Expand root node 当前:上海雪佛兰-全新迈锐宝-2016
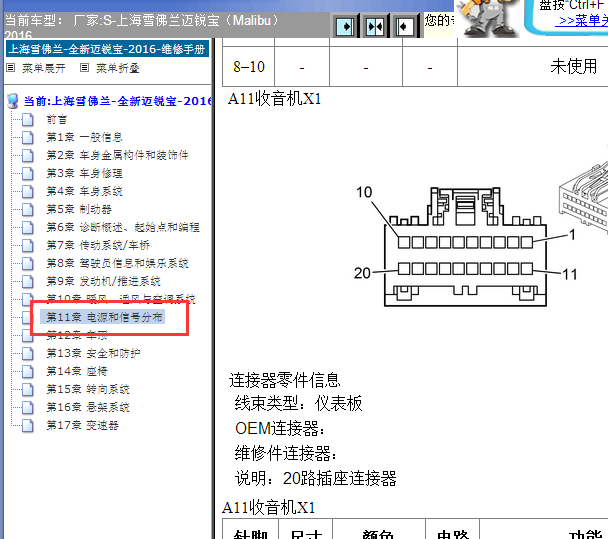Screen dimensions: 608x539 [118, 101]
